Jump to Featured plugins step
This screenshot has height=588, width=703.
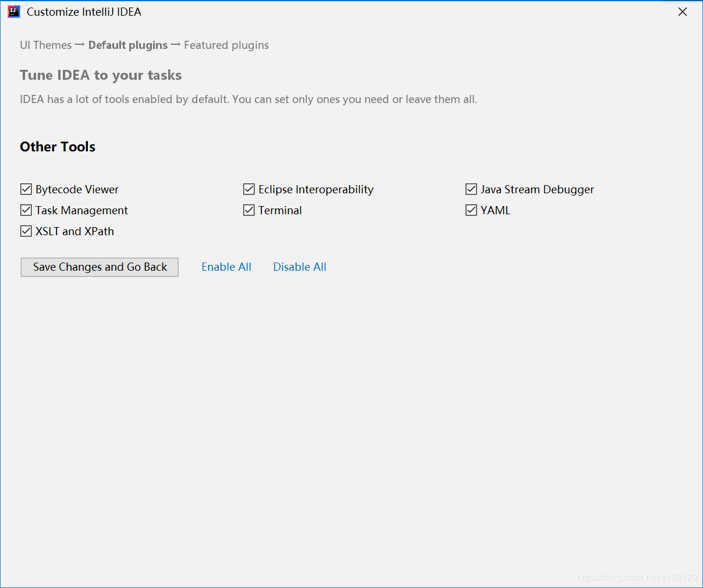[226, 45]
